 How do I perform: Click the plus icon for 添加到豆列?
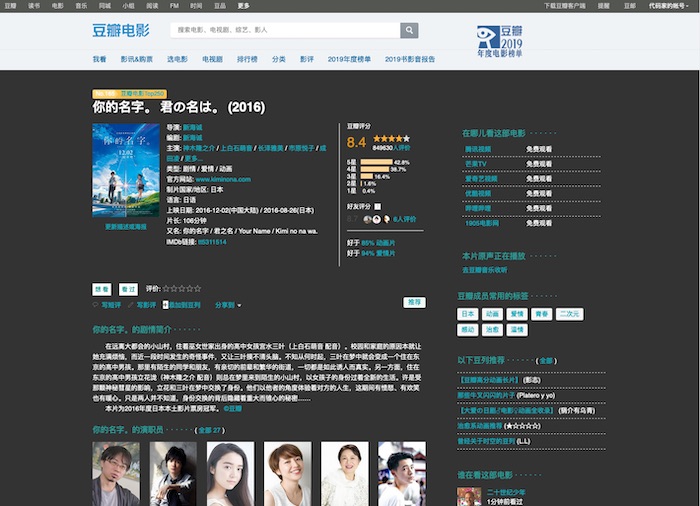click(x=166, y=304)
